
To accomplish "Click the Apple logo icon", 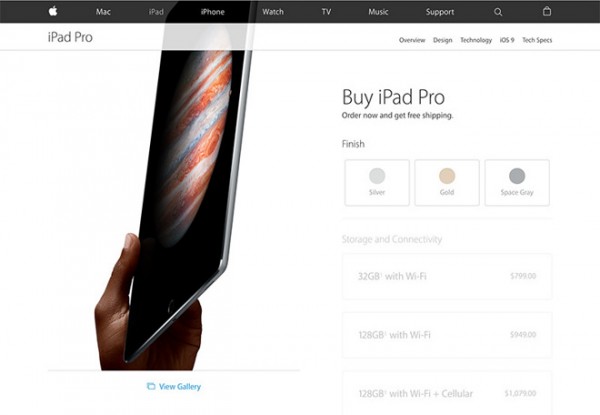I will pyautogui.click(x=53, y=11).
